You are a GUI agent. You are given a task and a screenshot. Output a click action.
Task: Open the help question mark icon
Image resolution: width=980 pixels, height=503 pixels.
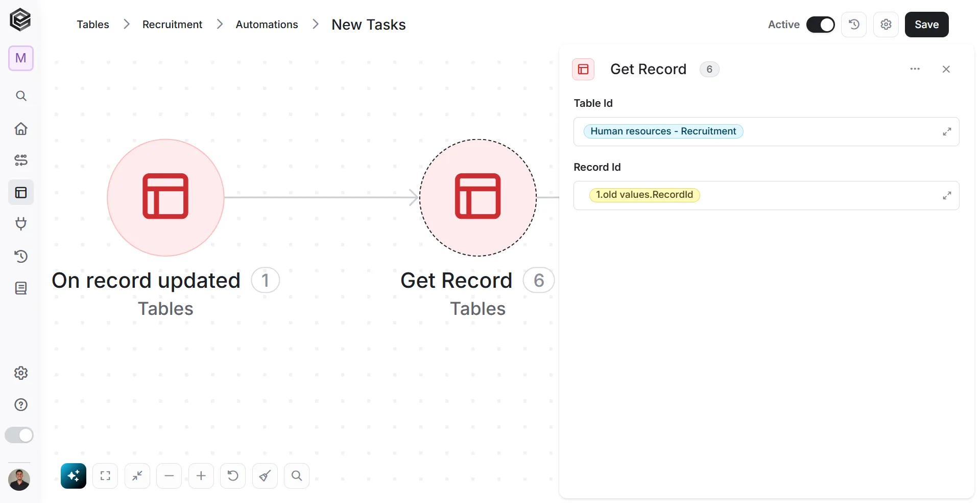point(21,405)
